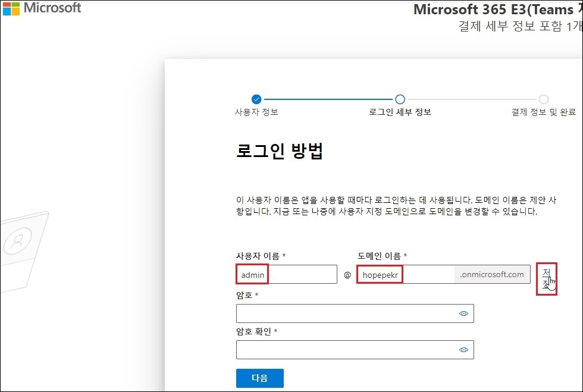The width and height of the screenshot is (583, 392).
Task: Click the 결제 세부 정보 포함 text
Action: pyautogui.click(x=520, y=26)
